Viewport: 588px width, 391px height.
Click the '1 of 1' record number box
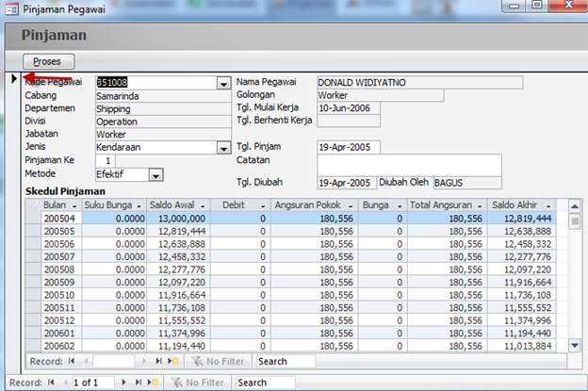coord(93,383)
